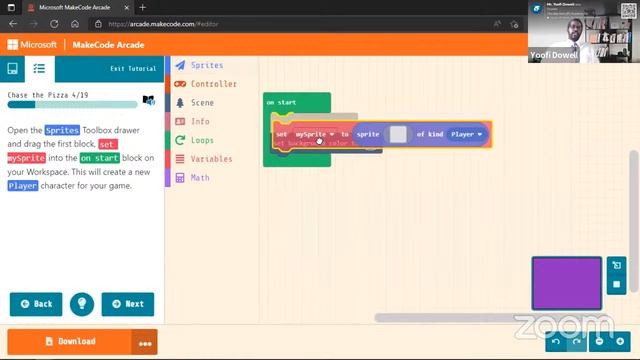
Task: Zoom out of the workspace
Action: (600, 342)
